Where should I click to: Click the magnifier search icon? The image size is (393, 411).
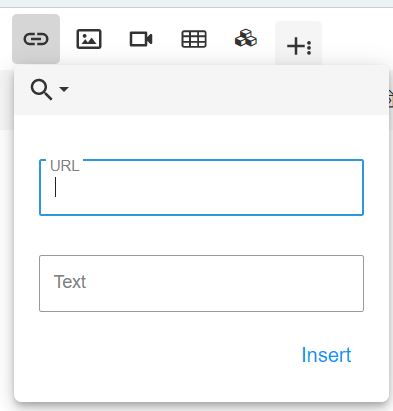click(41, 90)
